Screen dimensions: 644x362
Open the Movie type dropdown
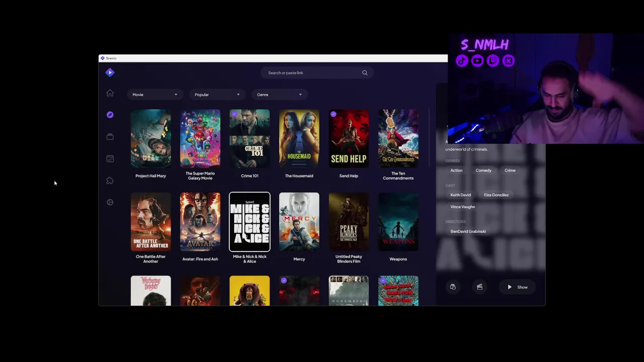coord(154,95)
